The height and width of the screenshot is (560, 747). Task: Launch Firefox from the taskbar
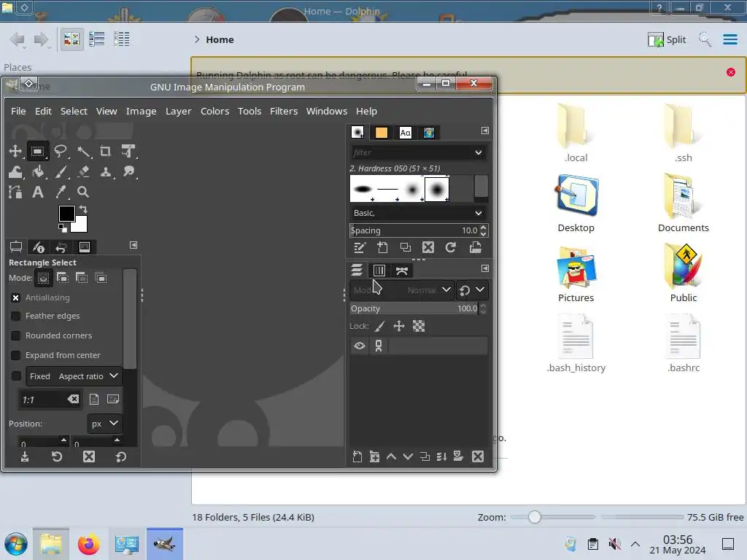pos(88,544)
